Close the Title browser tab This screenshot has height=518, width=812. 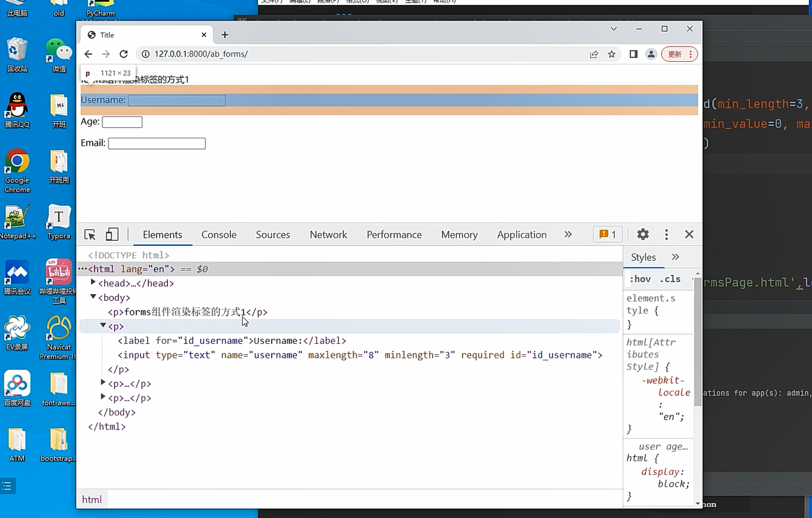coord(204,35)
